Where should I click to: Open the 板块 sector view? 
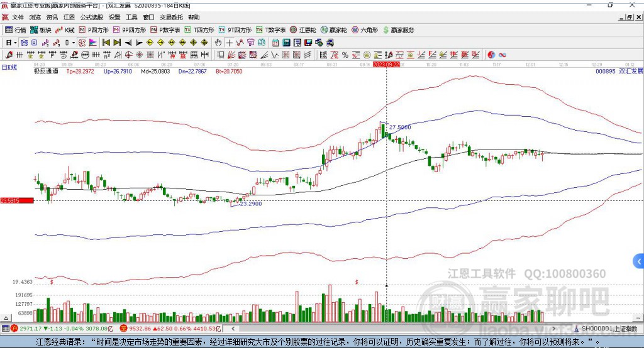(41, 30)
